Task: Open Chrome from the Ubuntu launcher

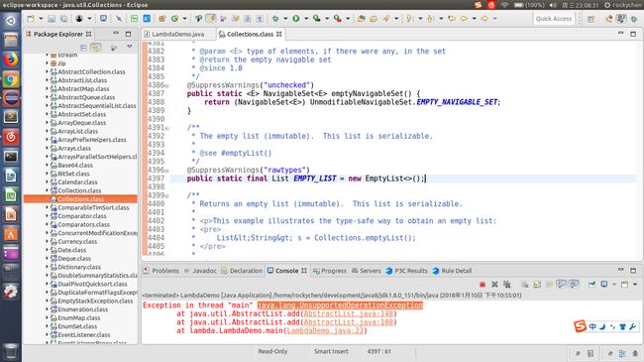Action: click(x=11, y=79)
